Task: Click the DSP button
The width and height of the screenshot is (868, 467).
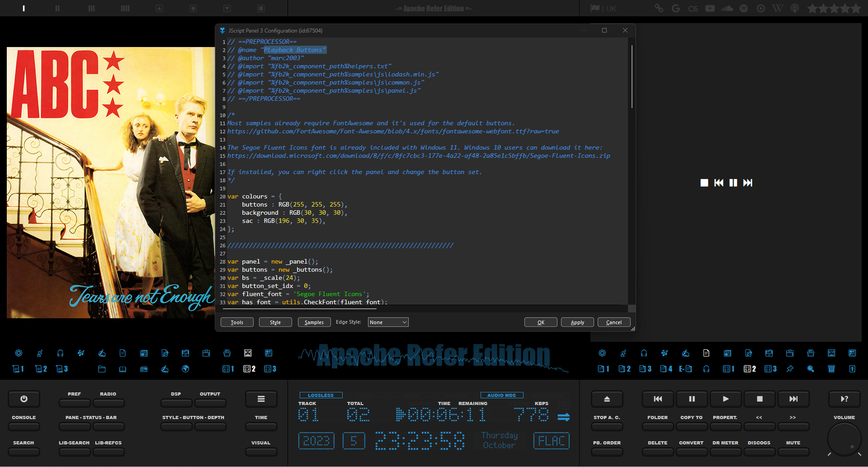Action: click(176, 403)
